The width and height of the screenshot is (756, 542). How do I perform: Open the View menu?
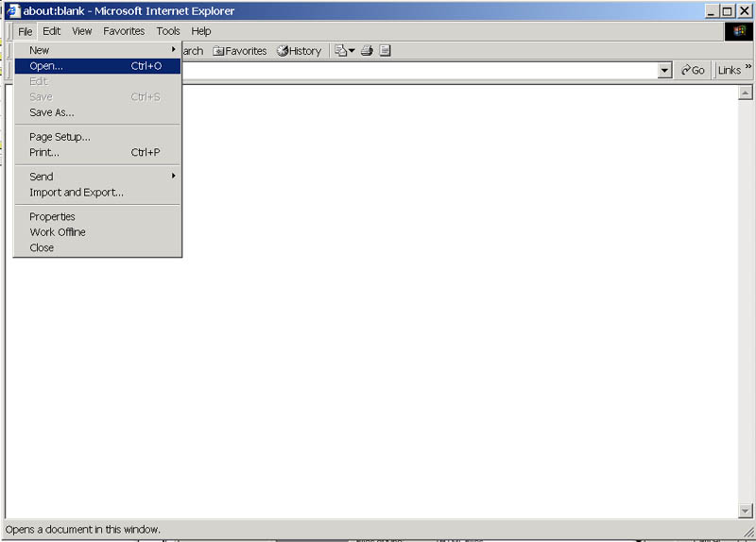[82, 31]
